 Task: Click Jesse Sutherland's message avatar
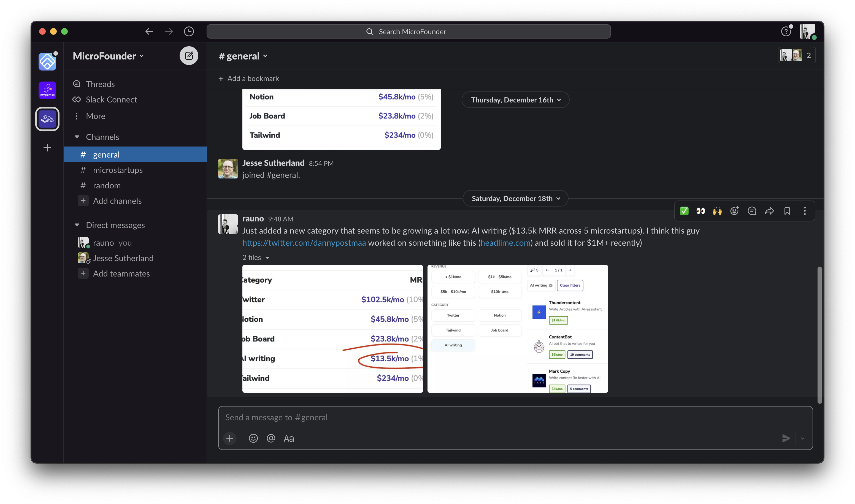click(x=228, y=169)
